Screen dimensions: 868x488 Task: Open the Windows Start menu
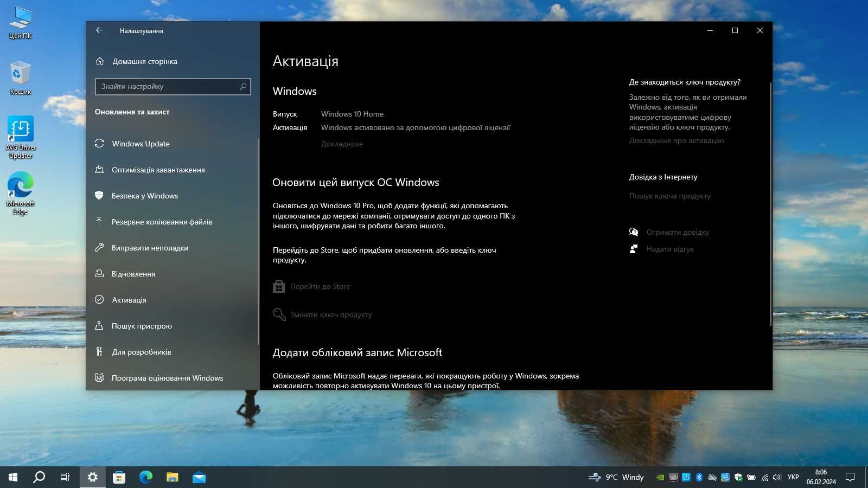[13, 477]
